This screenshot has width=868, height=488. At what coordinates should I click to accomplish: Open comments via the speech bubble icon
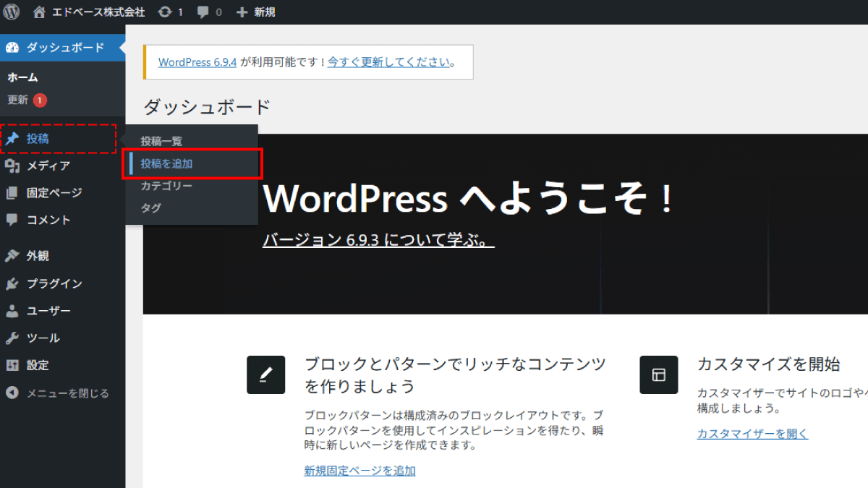pyautogui.click(x=203, y=11)
